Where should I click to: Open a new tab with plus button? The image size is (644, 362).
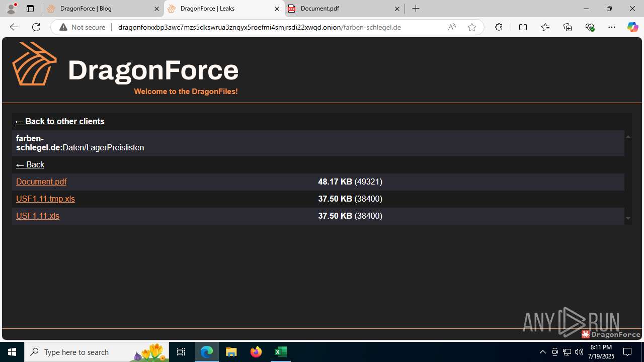[x=416, y=9]
